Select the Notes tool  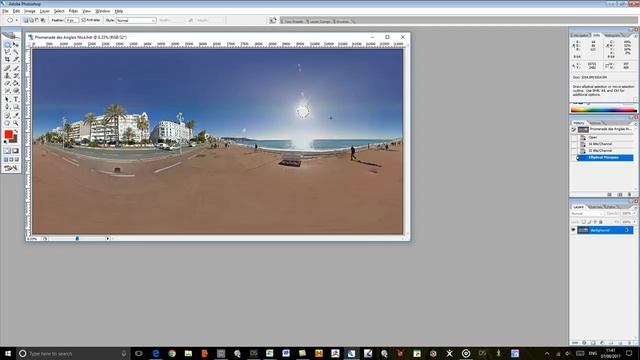[x=7, y=116]
